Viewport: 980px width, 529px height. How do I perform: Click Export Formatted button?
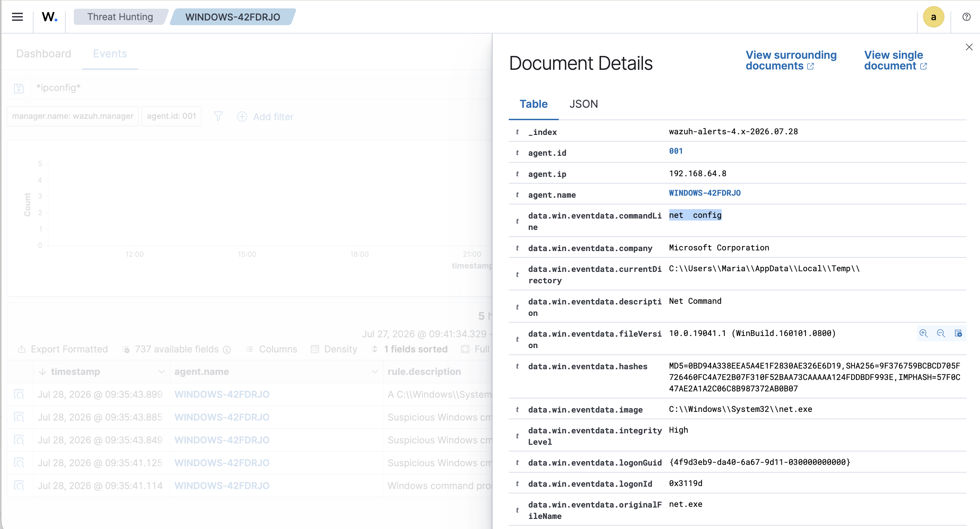[x=63, y=349]
